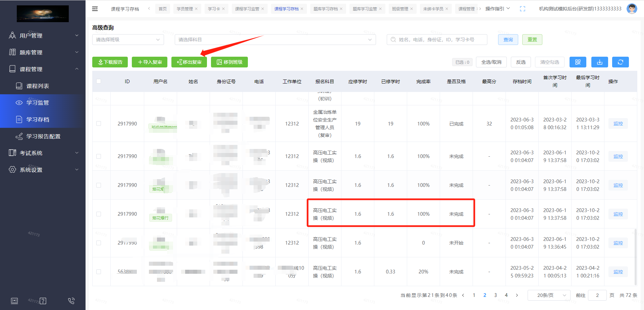Click the logo image at sidebar top
644x310 pixels.
tap(43, 14)
